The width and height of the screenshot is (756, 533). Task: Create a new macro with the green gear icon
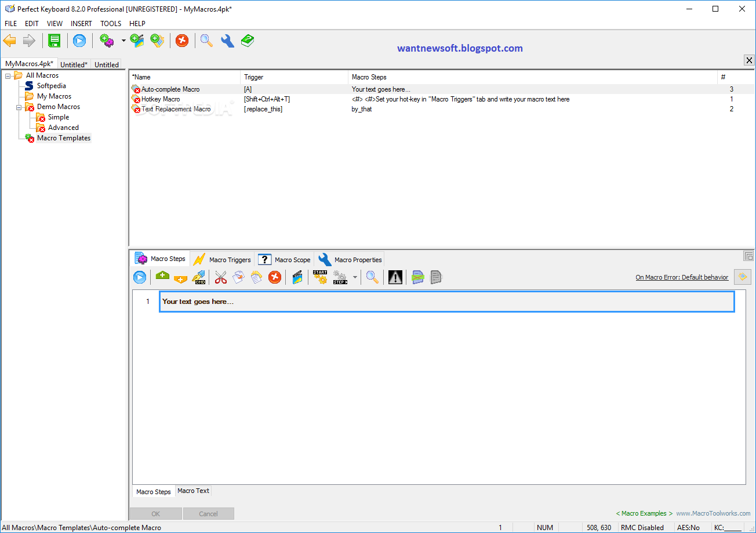click(x=107, y=41)
